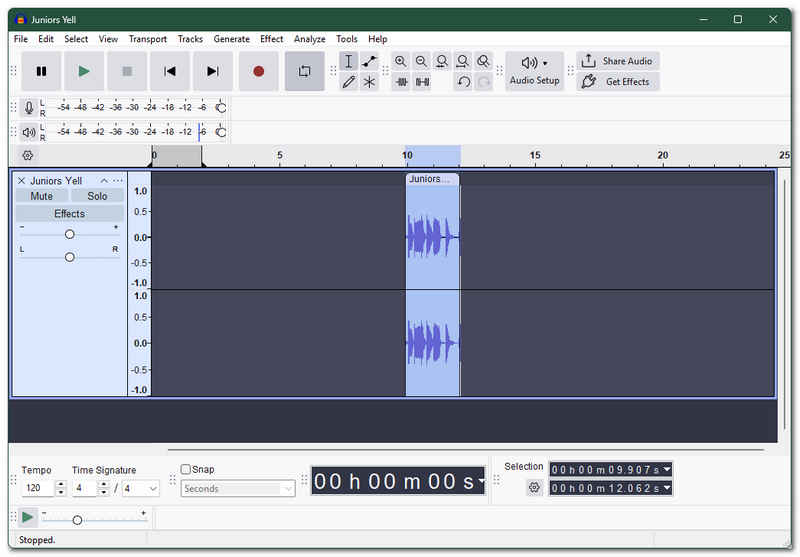Screen dimensions: 800x557
Task: Open selection start time format dropdown
Action: tap(667, 469)
